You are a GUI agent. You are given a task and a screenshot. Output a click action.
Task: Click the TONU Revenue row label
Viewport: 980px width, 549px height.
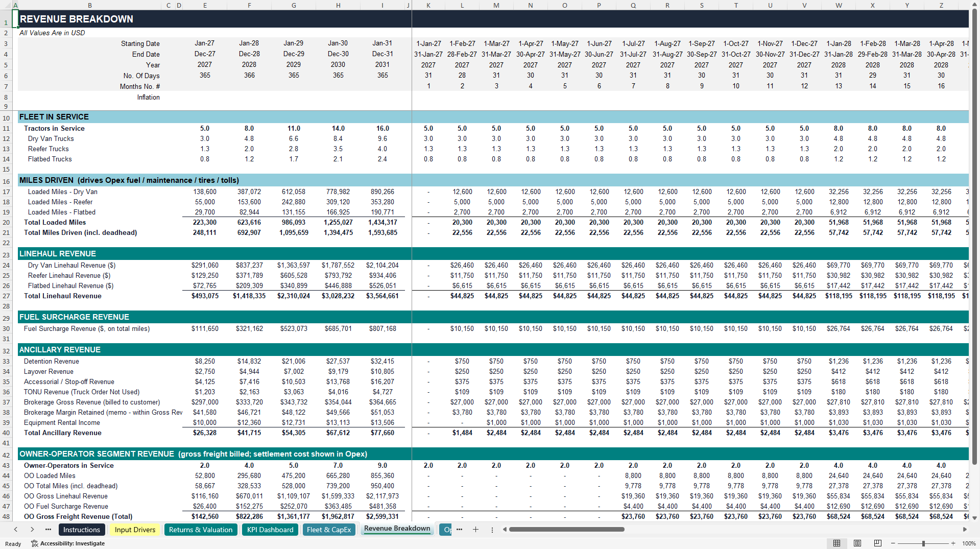81,392
